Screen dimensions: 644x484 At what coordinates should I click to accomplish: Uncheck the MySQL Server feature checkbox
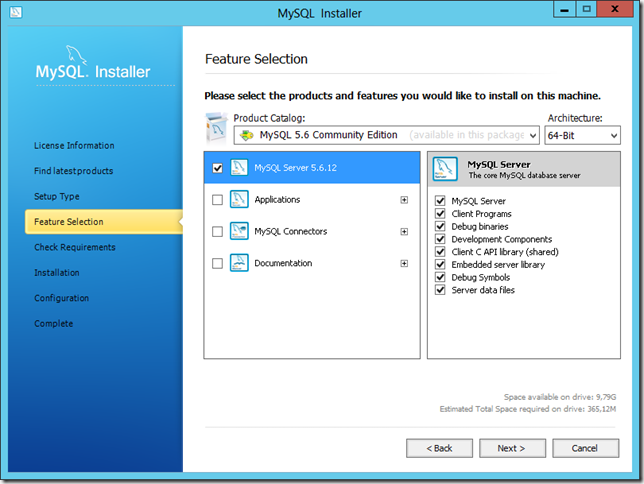(440, 201)
